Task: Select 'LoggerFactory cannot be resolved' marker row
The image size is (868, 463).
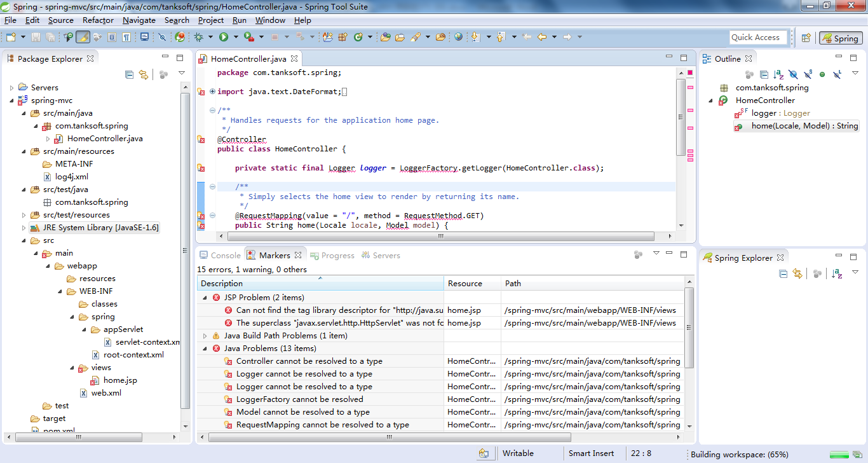Action: point(442,399)
